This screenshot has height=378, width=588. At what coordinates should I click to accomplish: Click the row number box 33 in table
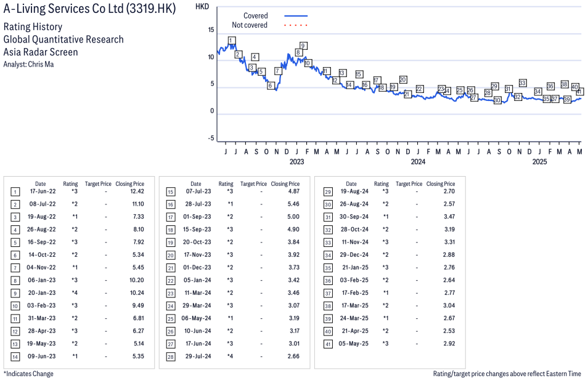(328, 243)
